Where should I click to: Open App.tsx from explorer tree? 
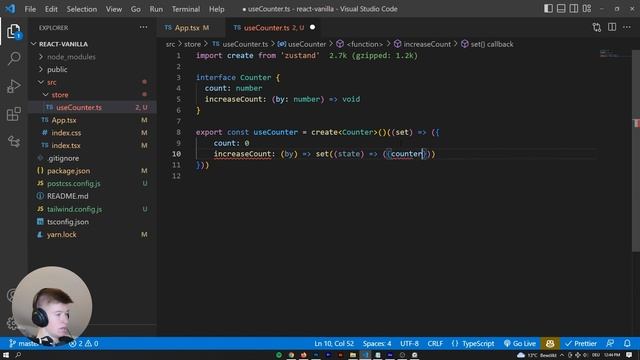pyautogui.click(x=92, y=120)
